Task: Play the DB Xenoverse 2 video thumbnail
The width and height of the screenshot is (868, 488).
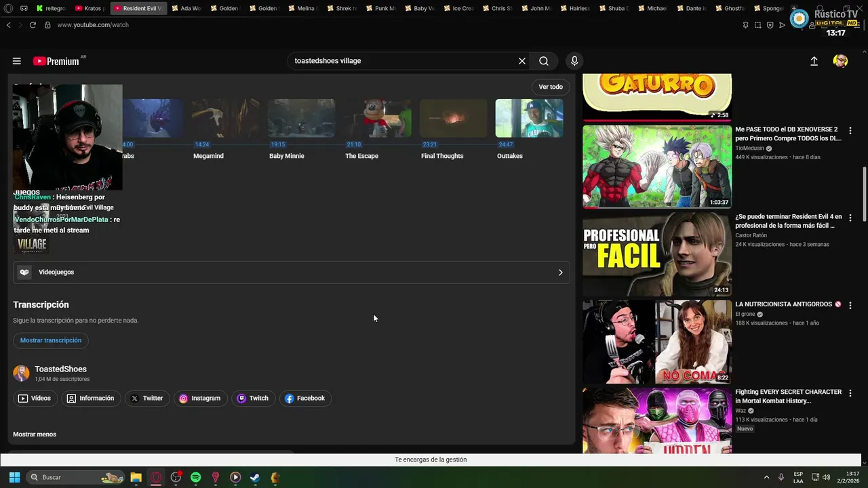Action: (657, 167)
